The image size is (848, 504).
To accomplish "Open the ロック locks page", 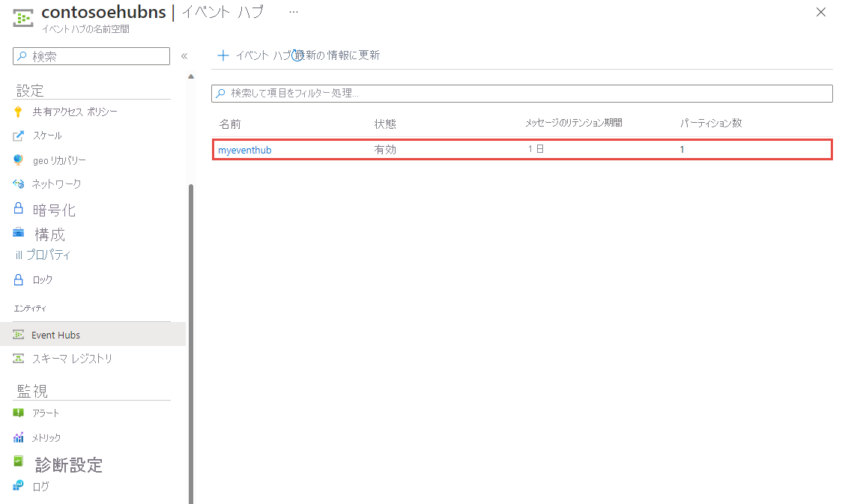I will [42, 280].
